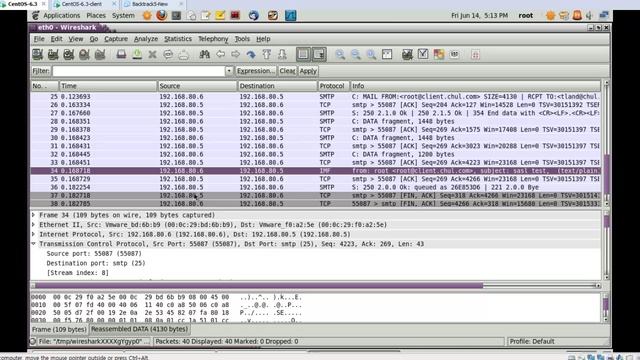The width and height of the screenshot is (640, 360).
Task: Select packet 36 queued as 26E85306
Action: point(315,187)
